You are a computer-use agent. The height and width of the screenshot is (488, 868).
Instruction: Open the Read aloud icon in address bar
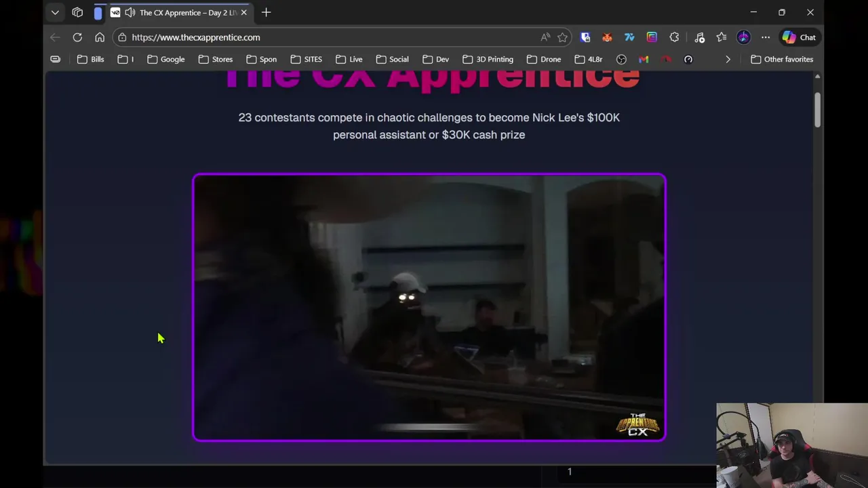coord(545,37)
